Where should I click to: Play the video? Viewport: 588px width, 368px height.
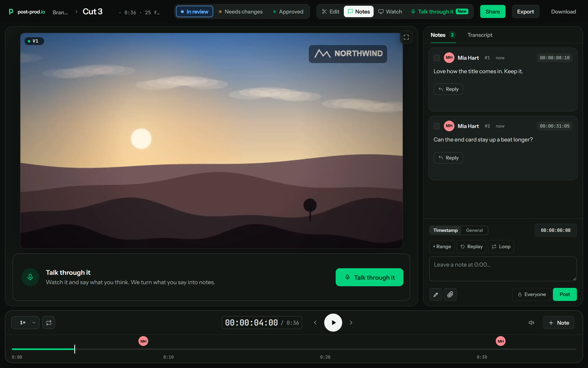coord(333,323)
